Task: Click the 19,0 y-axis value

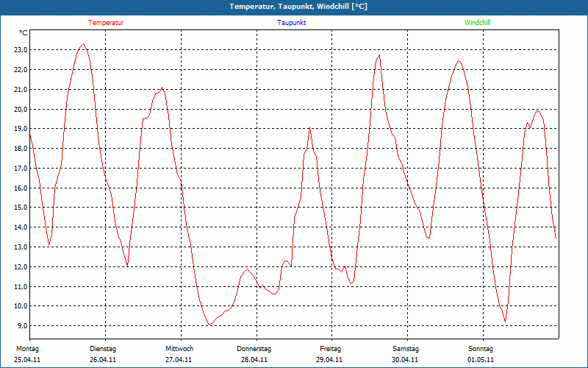Action: [x=21, y=129]
